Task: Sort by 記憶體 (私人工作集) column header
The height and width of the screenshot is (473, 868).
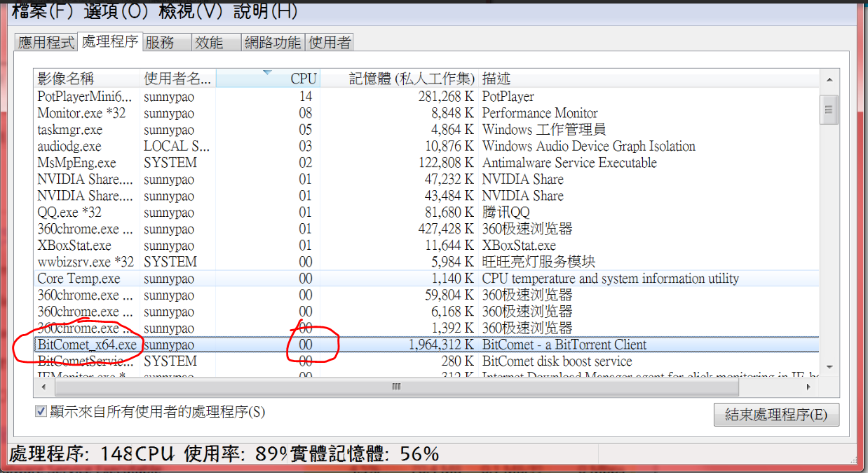Action: click(x=399, y=79)
